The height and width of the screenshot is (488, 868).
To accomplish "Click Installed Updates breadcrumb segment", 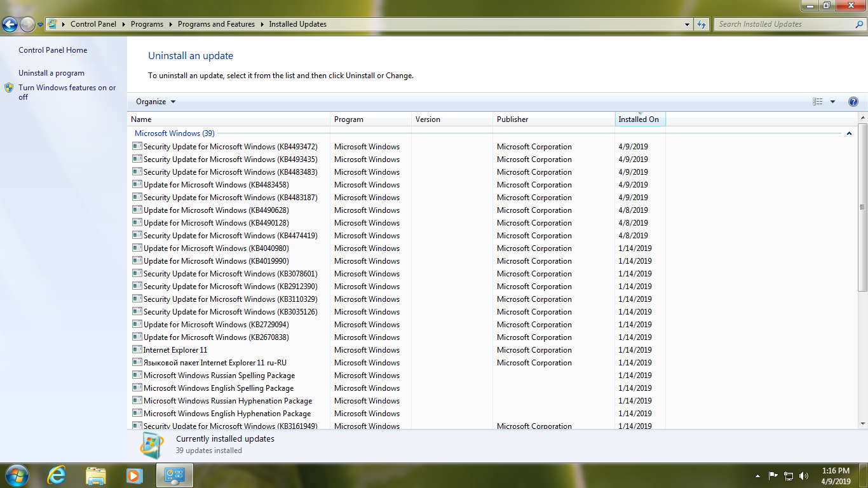I will (297, 24).
